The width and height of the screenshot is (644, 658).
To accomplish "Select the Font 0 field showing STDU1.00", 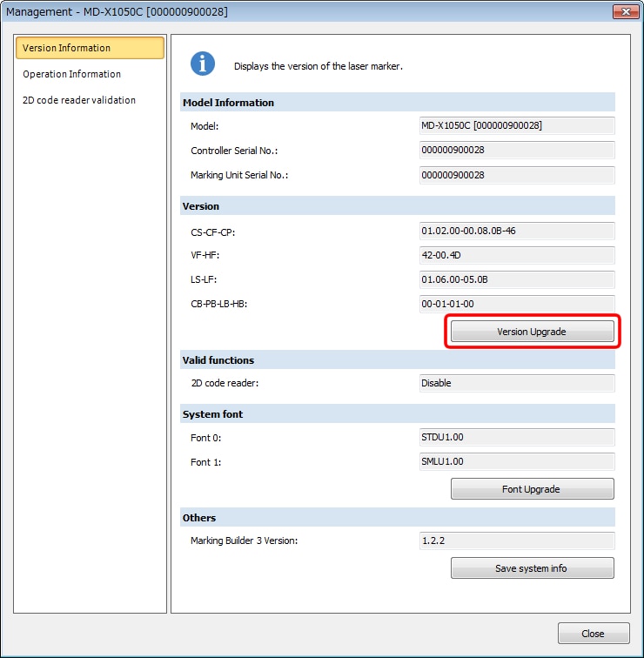I will 516,437.
